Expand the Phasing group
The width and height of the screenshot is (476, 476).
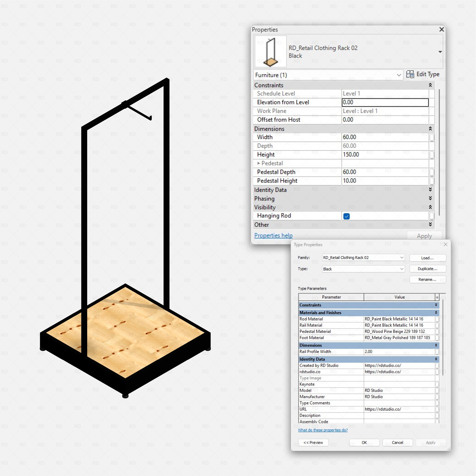430,198
